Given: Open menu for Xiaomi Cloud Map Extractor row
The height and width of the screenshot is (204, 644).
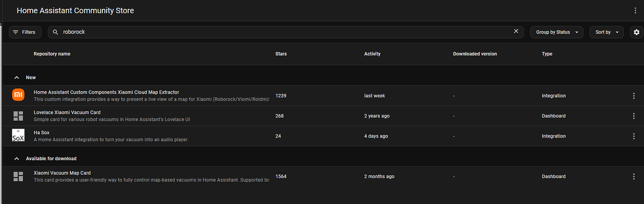Looking at the screenshot, I should 634,96.
